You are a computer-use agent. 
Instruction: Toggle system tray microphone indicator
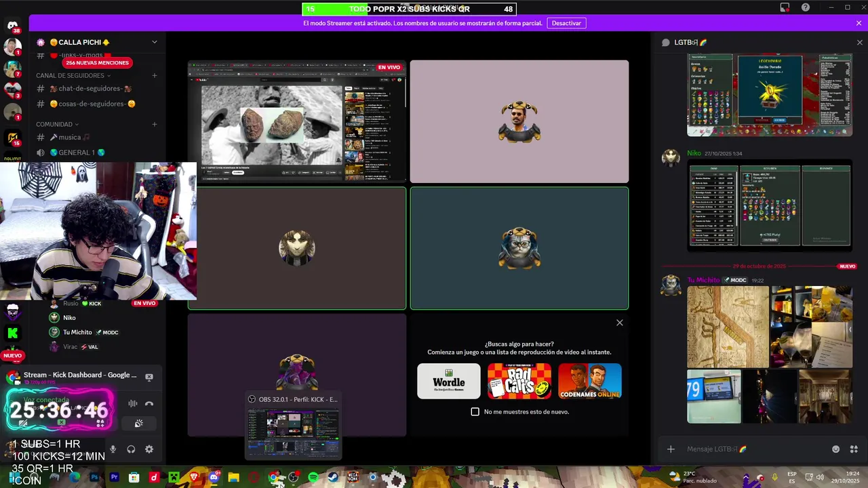pos(774,477)
